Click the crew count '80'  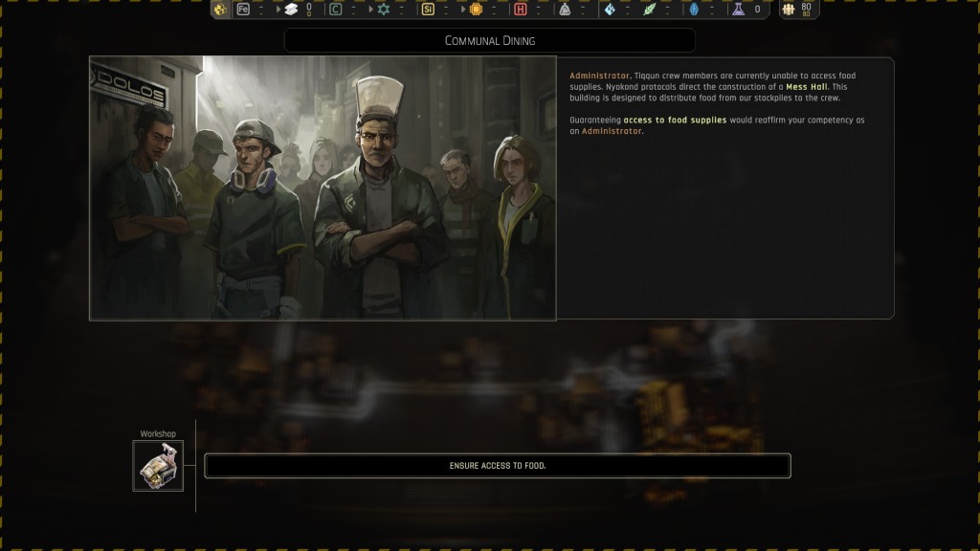click(806, 7)
